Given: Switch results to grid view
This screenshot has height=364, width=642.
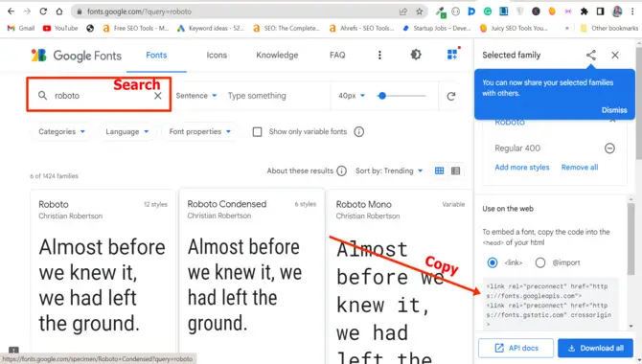Looking at the screenshot, I should pos(439,171).
